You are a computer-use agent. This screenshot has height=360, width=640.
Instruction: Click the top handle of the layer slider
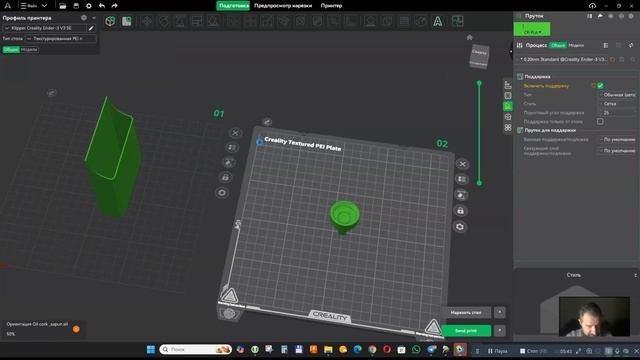coord(479,83)
